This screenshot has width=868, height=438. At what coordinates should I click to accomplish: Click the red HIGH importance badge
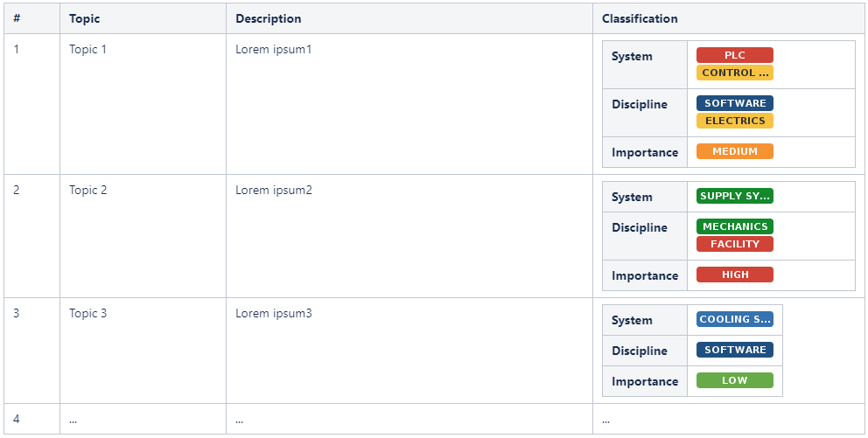[734, 275]
